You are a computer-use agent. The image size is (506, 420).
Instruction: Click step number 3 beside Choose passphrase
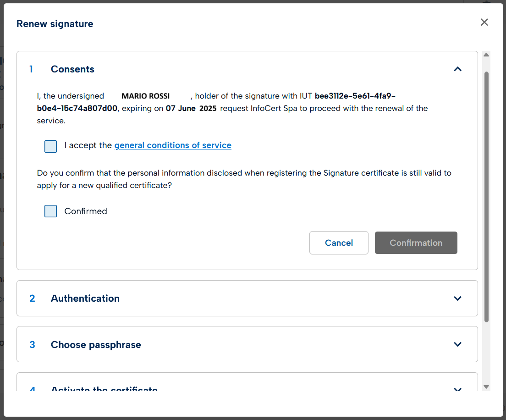click(x=32, y=345)
